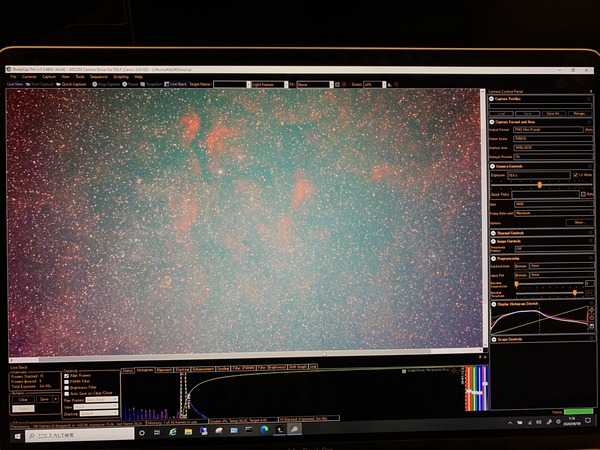Enable Auto Save on Clear/Close checkbox
Viewport: 600px width, 450px height.
(67, 393)
